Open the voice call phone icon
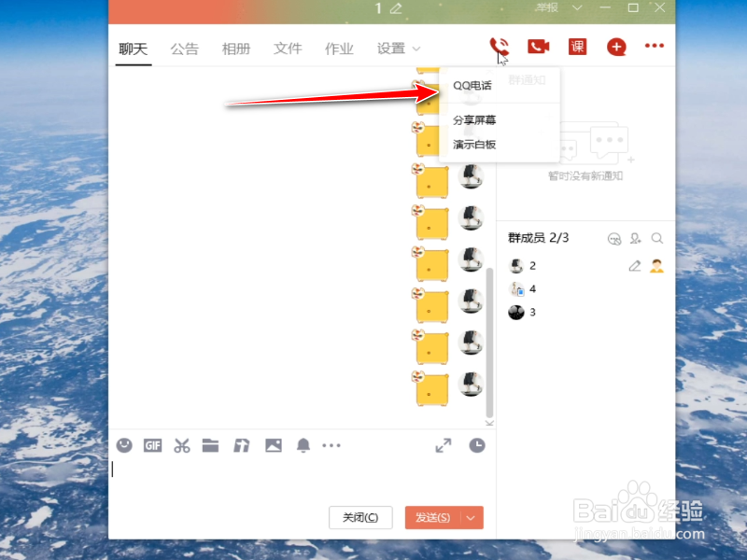Viewport: 747px width, 560px height. click(x=499, y=47)
